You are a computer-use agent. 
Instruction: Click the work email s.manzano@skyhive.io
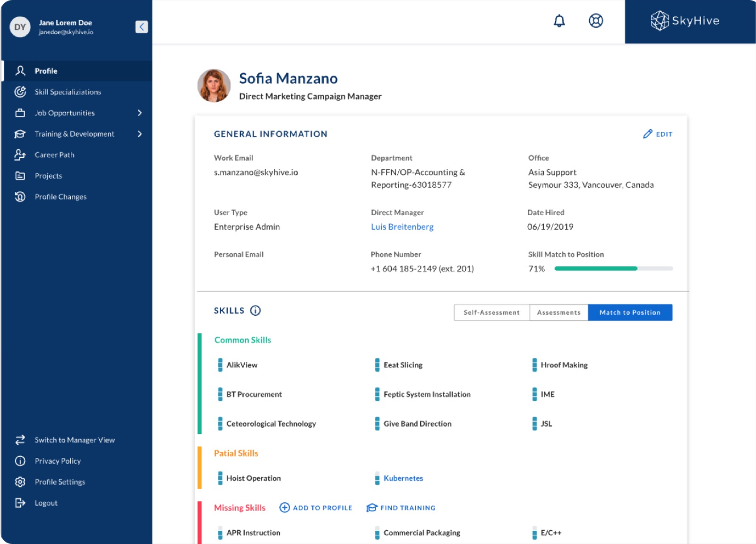click(256, 173)
